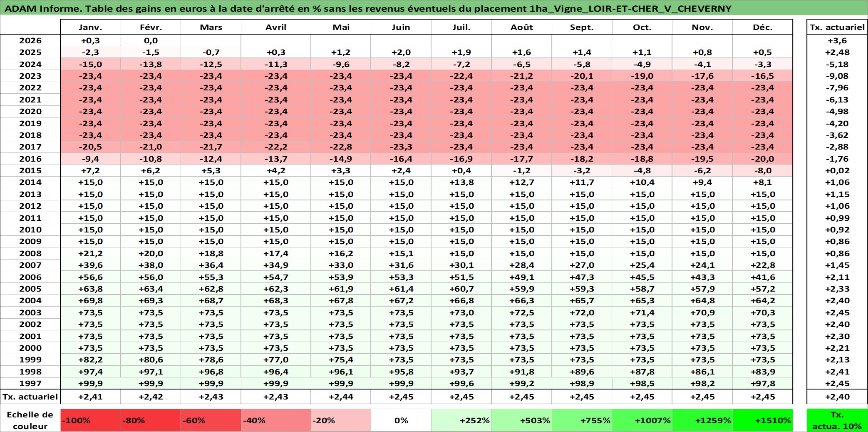This screenshot has height=432, width=868.
Task: Click the Tx. actuariel row label at bottom left
Action: click(30, 397)
